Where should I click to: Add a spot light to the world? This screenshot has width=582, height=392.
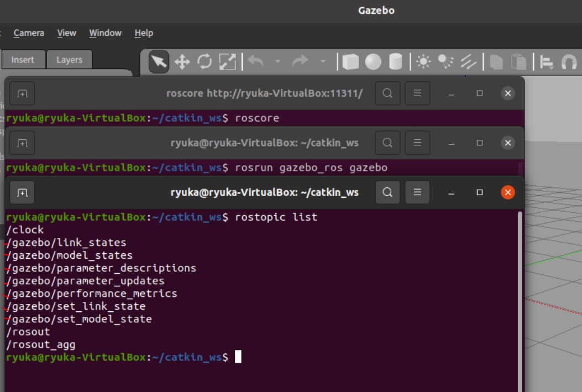pos(445,61)
